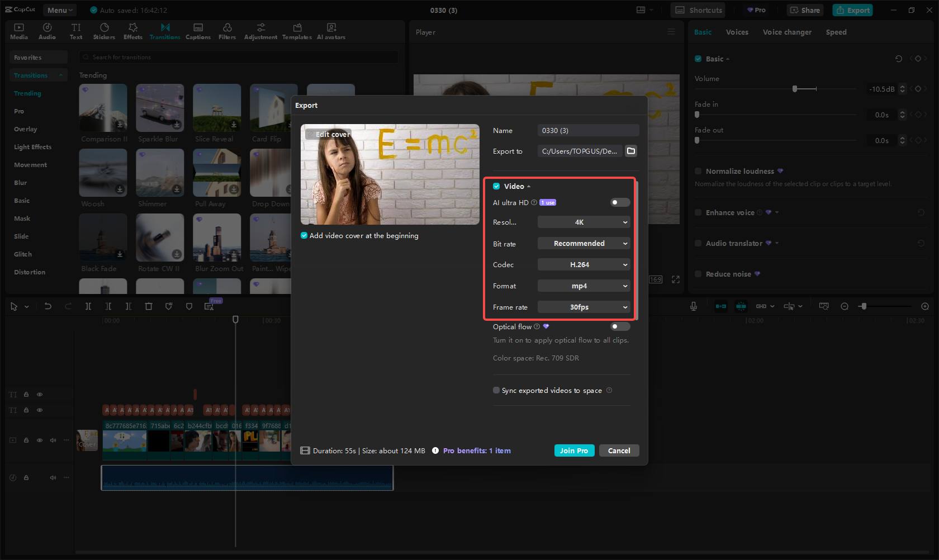Switch to the Voice changer tab

click(x=787, y=32)
